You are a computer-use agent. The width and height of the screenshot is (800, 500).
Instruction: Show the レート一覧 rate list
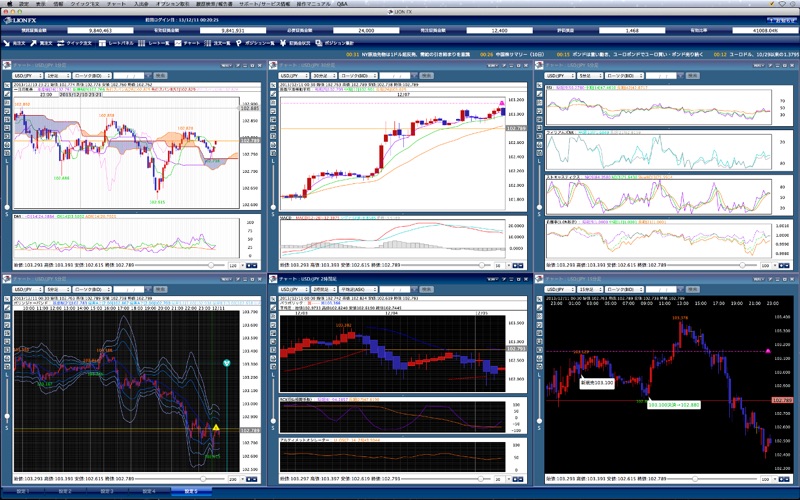[154, 43]
